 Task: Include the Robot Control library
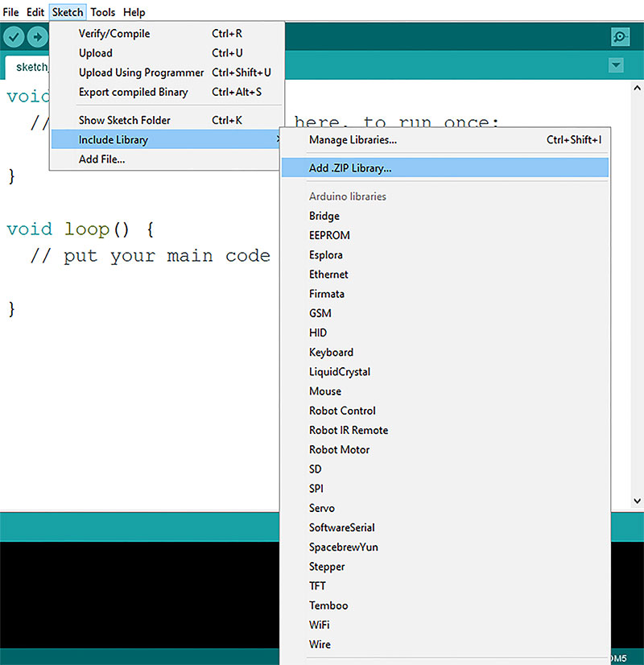coord(445,411)
